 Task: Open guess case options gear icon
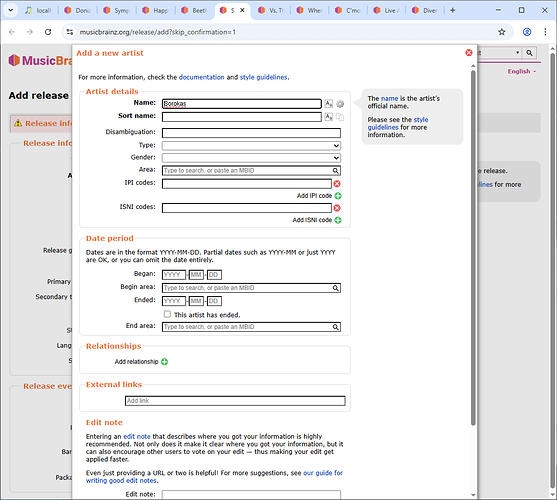click(340, 104)
